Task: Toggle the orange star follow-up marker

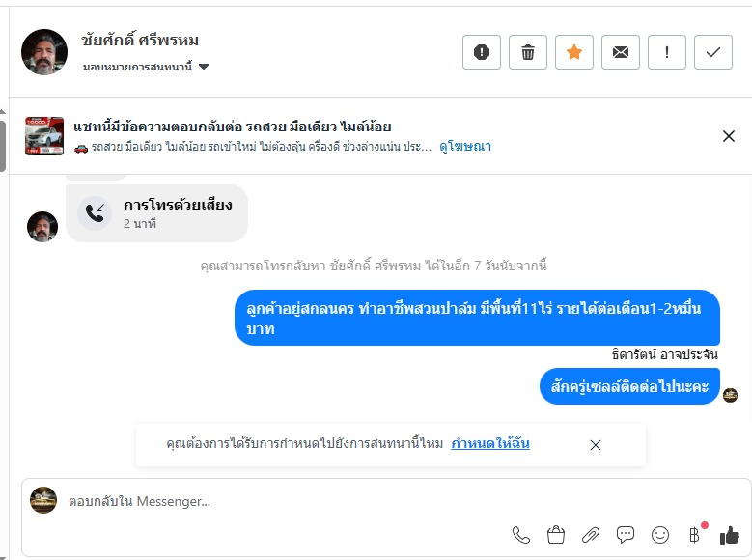Action: tap(574, 52)
